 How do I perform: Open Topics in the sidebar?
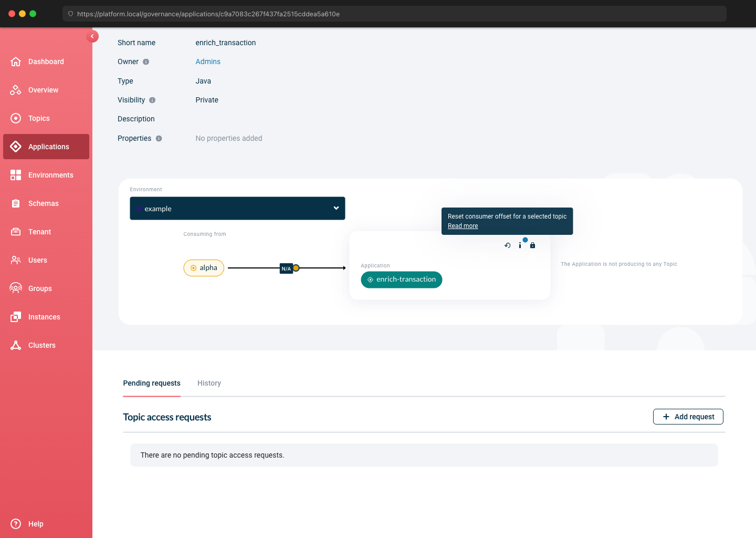click(x=39, y=118)
